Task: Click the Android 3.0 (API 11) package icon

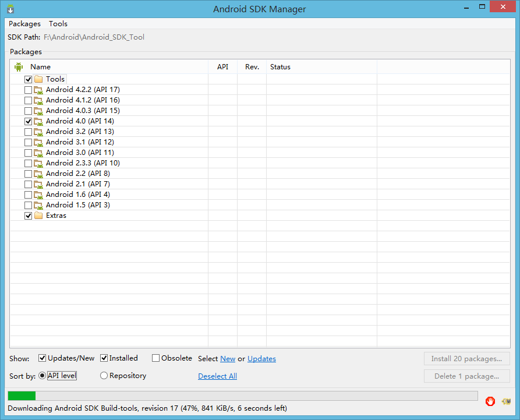Action: pyautogui.click(x=38, y=153)
